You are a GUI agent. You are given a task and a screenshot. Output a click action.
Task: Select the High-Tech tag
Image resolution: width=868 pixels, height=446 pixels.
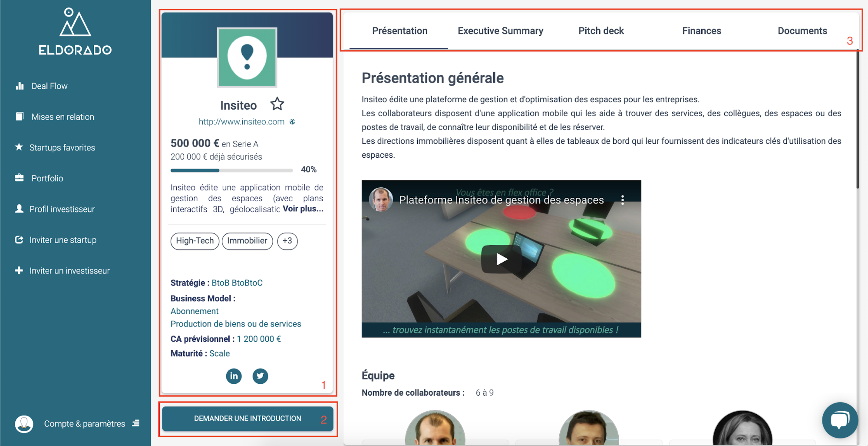click(195, 241)
